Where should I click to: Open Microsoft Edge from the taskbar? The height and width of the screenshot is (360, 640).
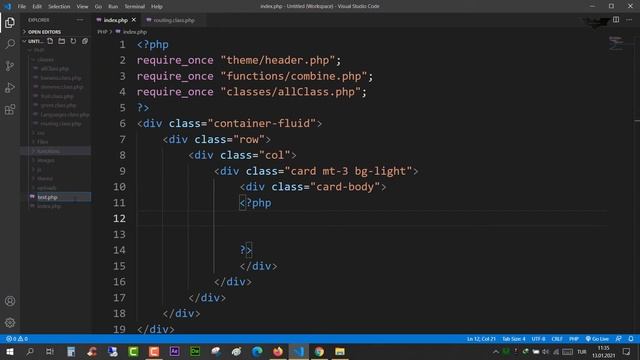pyautogui.click(x=257, y=351)
